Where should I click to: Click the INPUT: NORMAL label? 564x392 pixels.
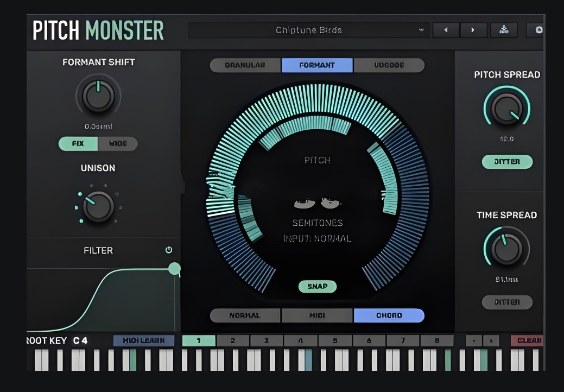pos(317,238)
